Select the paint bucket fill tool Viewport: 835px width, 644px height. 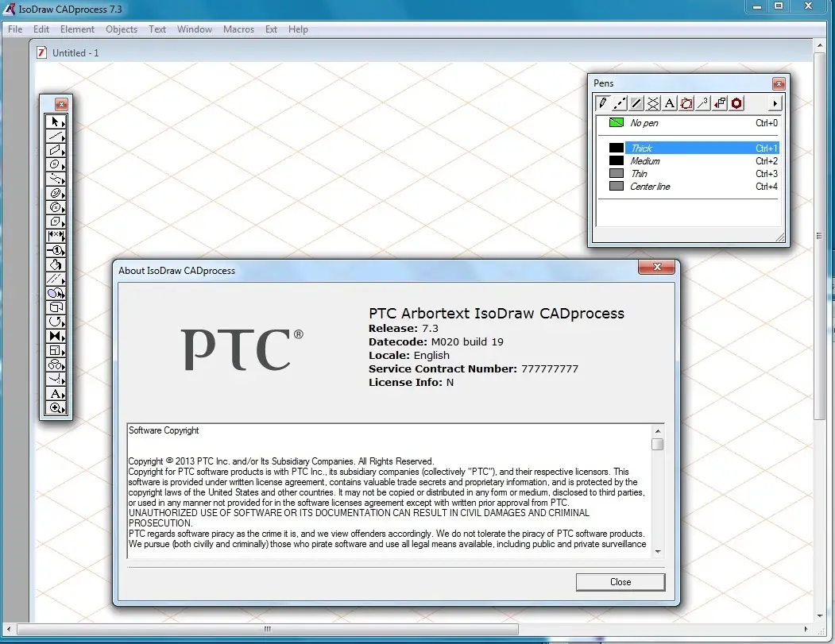(56, 264)
